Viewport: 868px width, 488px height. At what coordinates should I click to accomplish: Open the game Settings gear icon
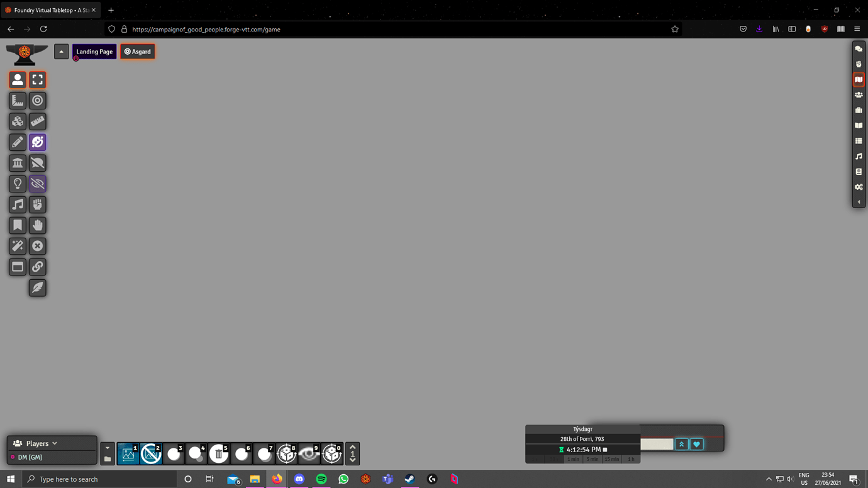pos(859,187)
